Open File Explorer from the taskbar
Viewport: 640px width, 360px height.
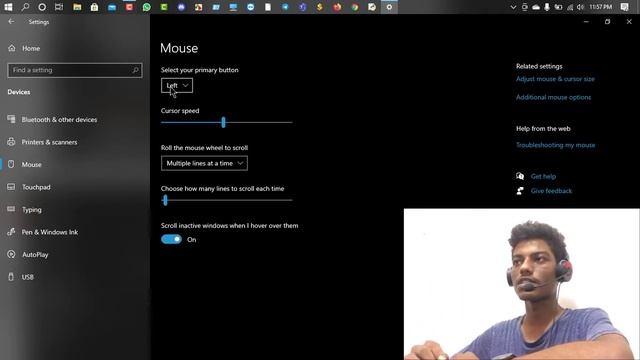77,7
